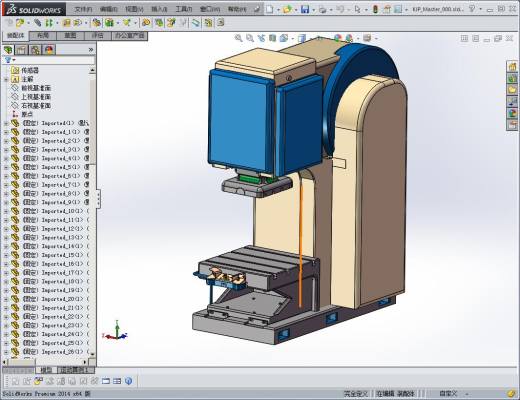Open the Save button dropdown arrow
Viewport: 520px width, 400px height.
pos(313,10)
